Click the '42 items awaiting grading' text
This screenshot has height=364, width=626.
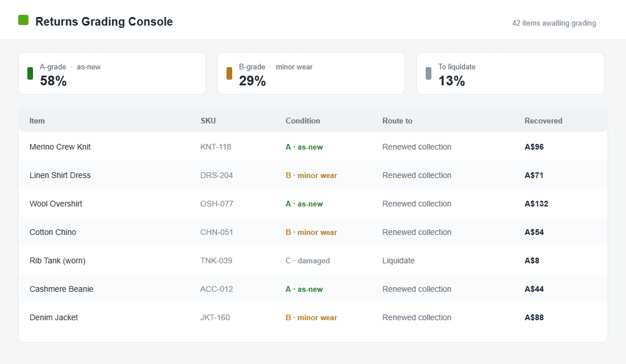(x=554, y=23)
